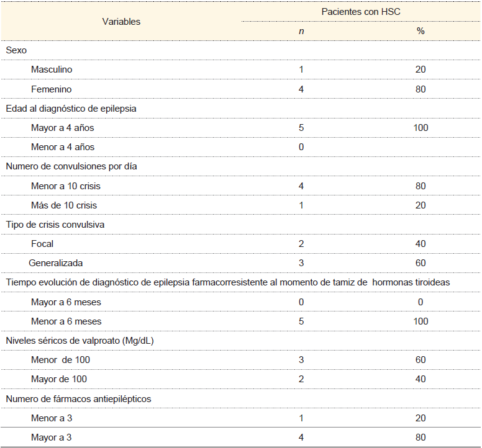
Task: Click the % column subheader
Action: point(421,31)
